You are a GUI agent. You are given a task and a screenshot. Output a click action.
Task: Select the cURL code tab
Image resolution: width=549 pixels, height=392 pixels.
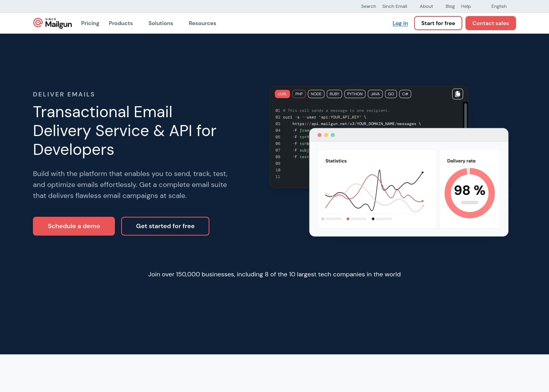(x=282, y=94)
